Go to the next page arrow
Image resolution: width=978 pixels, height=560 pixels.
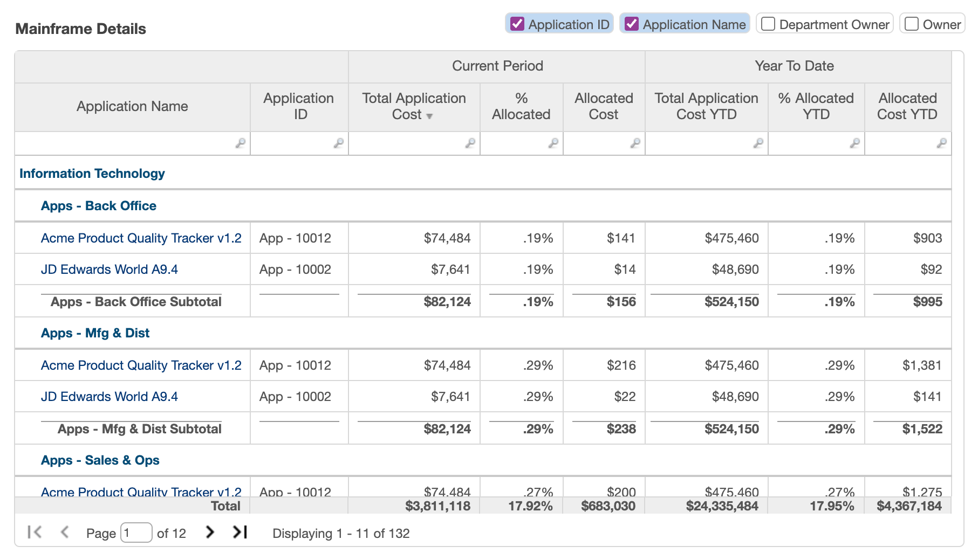210,533
